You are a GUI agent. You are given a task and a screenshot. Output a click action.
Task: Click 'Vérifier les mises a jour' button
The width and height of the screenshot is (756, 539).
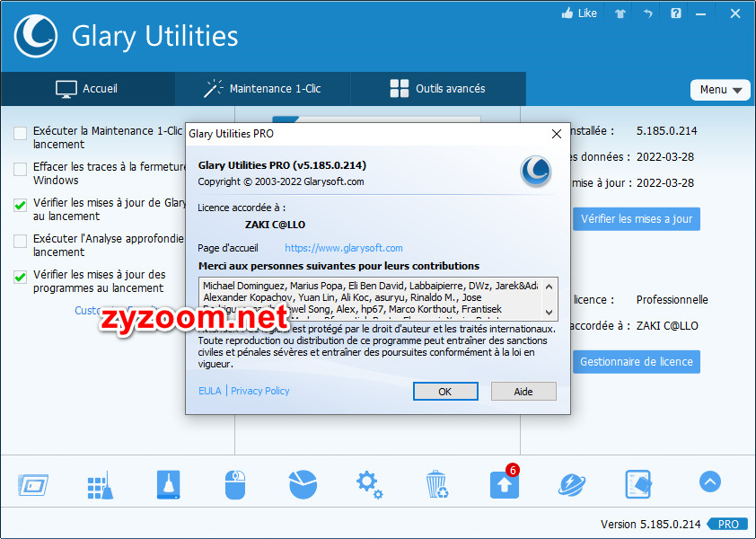tap(637, 219)
